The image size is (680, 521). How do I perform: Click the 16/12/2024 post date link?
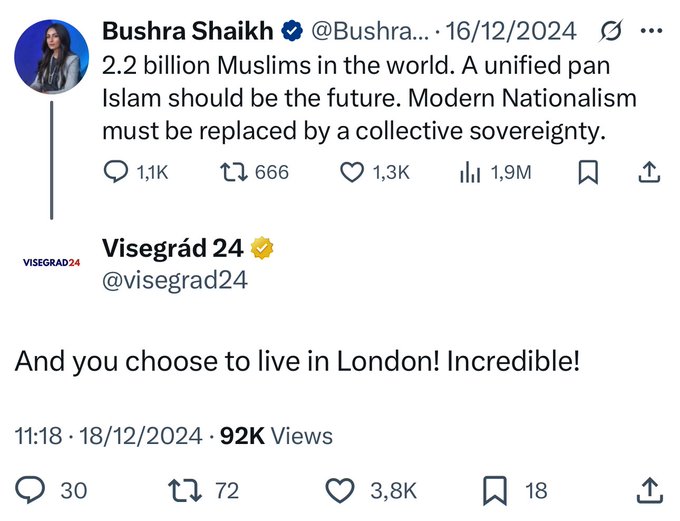coord(510,30)
